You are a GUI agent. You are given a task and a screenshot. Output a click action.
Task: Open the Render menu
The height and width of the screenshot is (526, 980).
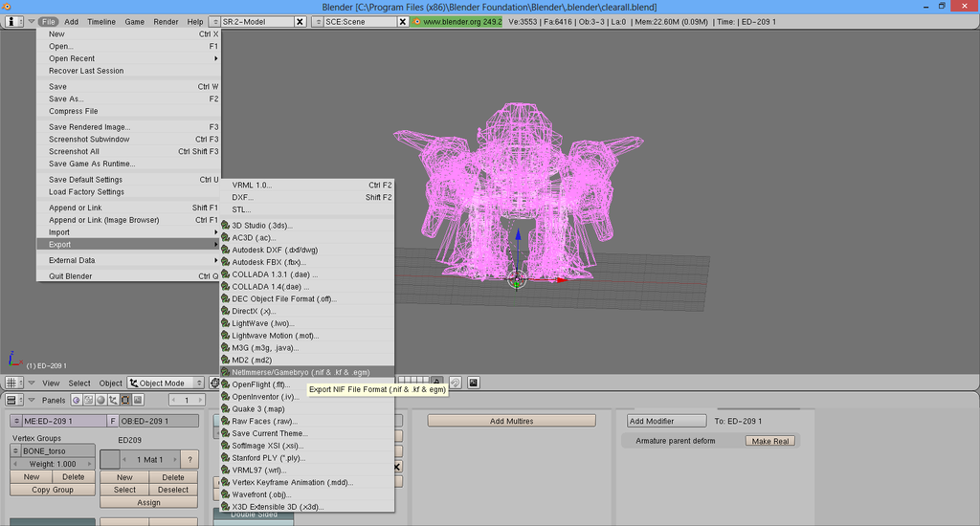(166, 22)
